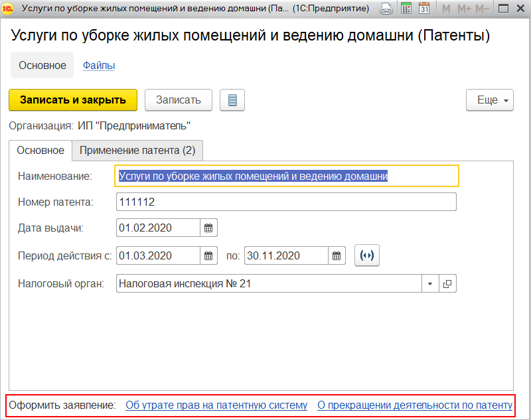Click the Оформить заявление label

pos(62,405)
